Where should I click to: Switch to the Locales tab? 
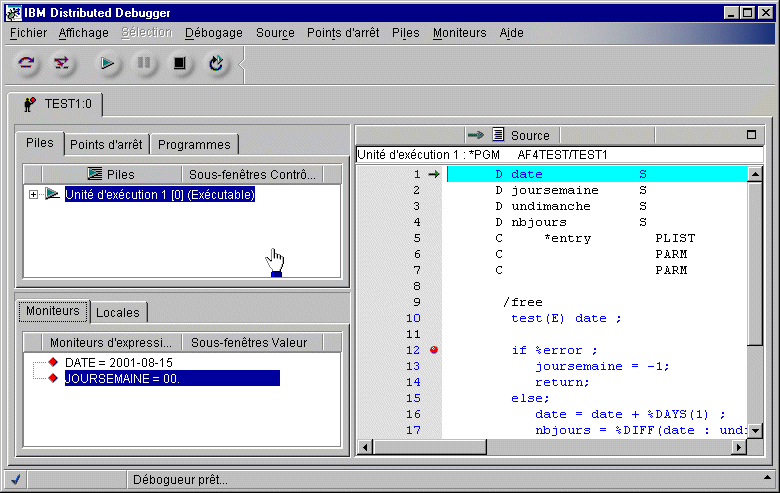118,312
